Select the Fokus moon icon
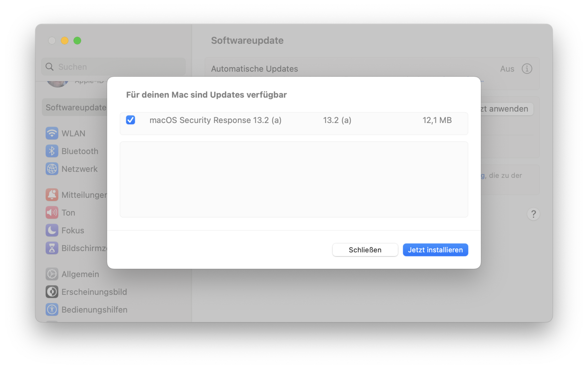 52,230
